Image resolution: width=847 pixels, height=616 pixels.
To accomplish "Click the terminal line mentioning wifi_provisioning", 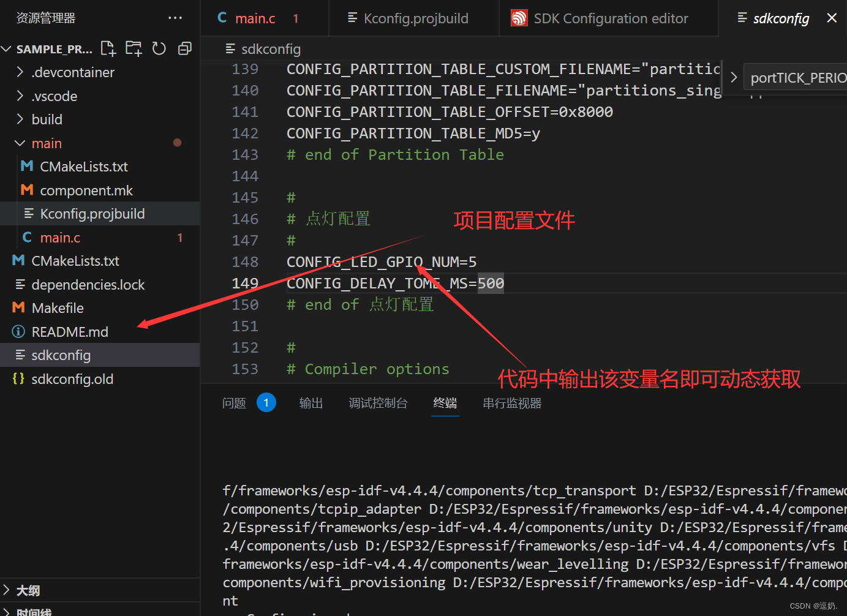I will (535, 582).
